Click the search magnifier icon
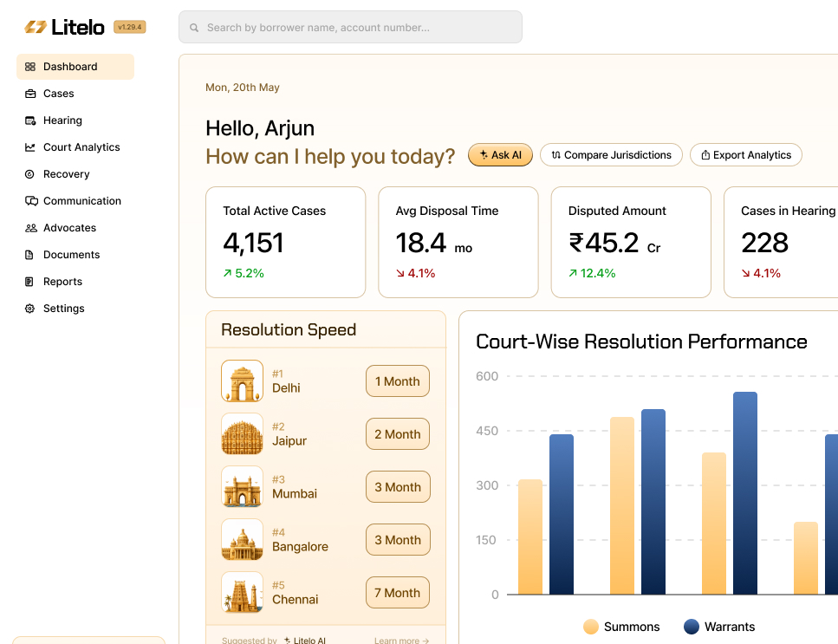 pyautogui.click(x=194, y=28)
